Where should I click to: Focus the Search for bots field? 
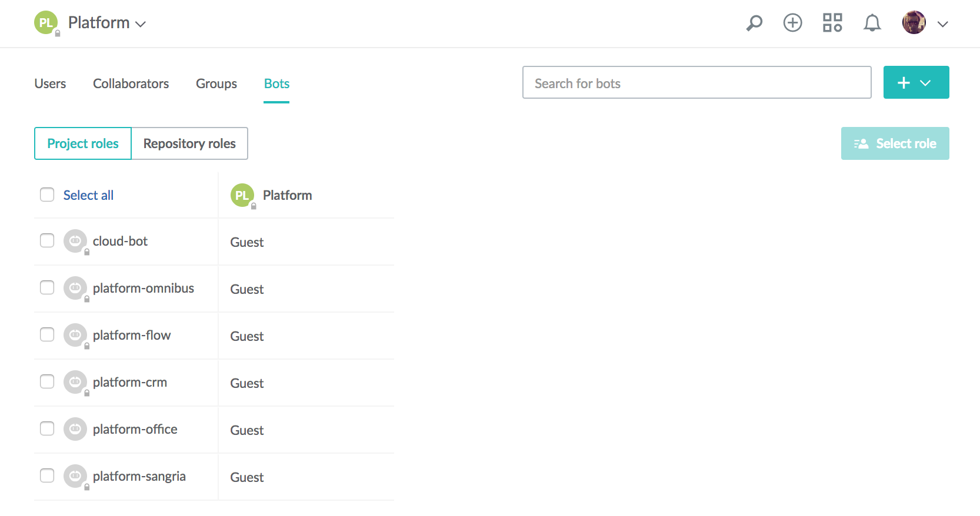[x=696, y=82]
